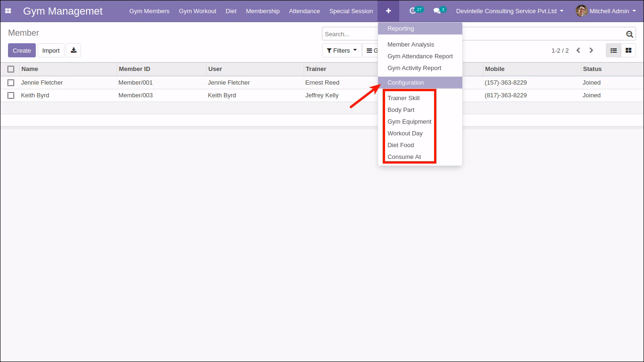The height and width of the screenshot is (362, 644).
Task: Go to previous page arrow
Action: [x=578, y=50]
